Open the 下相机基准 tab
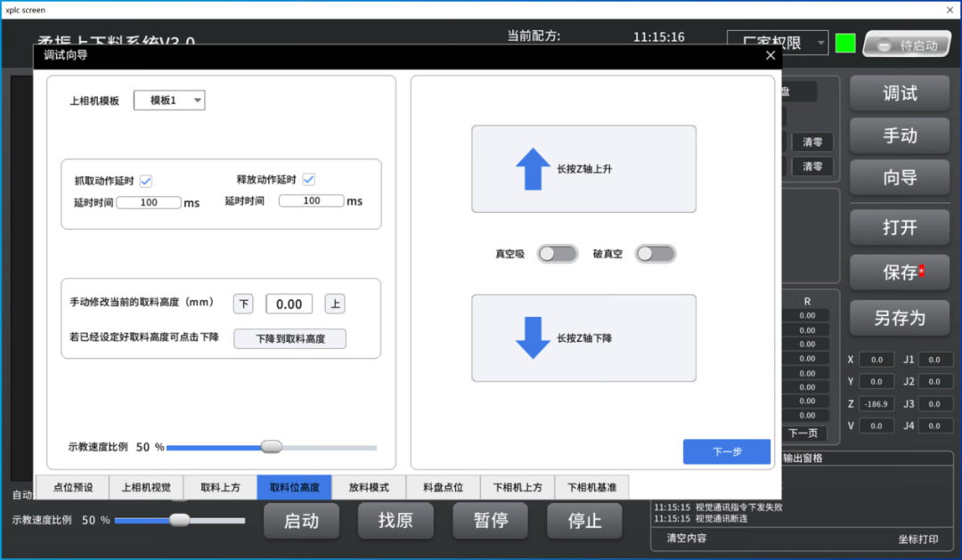Image resolution: width=962 pixels, height=560 pixels. pyautogui.click(x=591, y=488)
